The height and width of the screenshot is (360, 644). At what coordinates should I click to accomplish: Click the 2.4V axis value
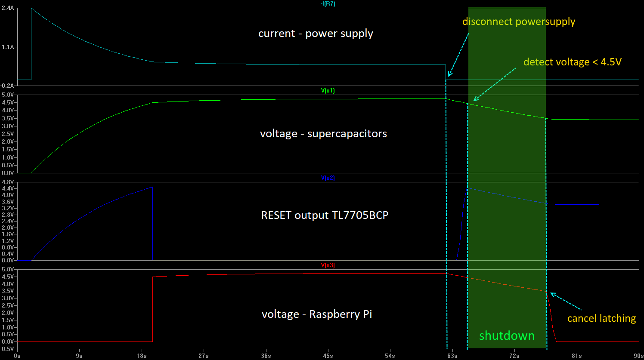[8, 221]
